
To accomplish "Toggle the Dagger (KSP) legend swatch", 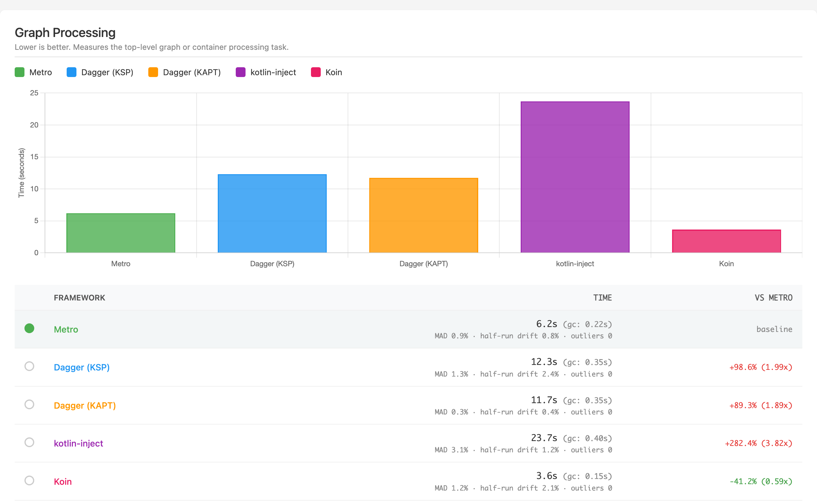I will 72,72.
